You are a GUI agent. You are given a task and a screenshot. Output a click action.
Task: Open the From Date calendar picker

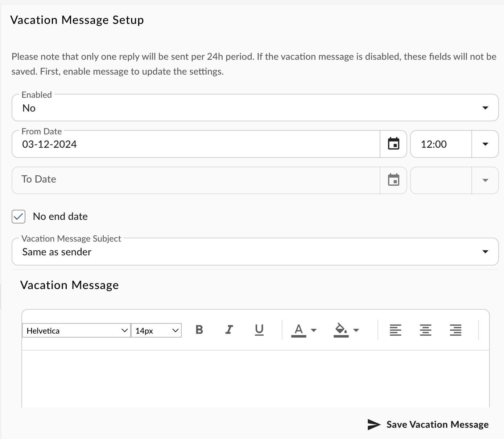tap(393, 144)
